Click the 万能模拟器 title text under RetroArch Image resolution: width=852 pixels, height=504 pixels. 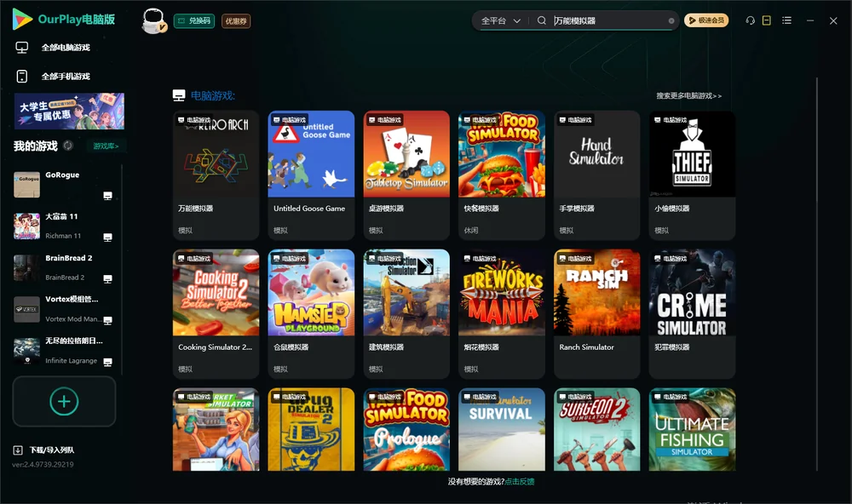(x=196, y=209)
